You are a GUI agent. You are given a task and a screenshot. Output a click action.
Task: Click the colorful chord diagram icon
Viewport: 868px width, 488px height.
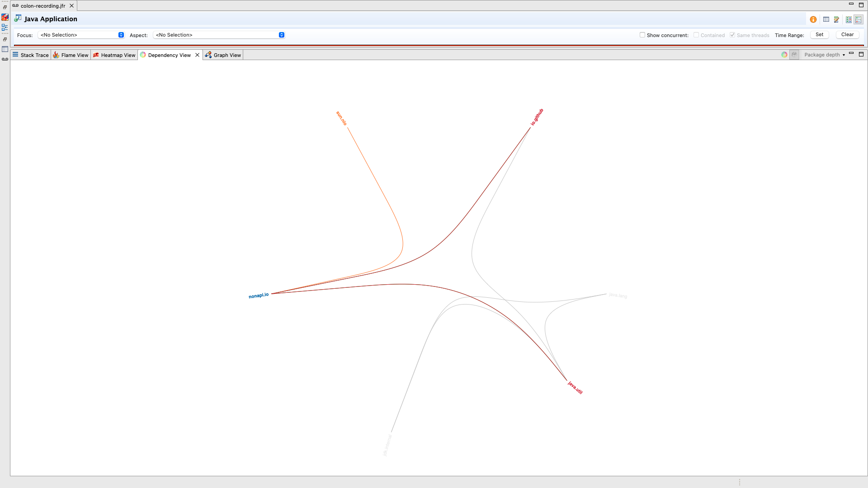(x=784, y=55)
